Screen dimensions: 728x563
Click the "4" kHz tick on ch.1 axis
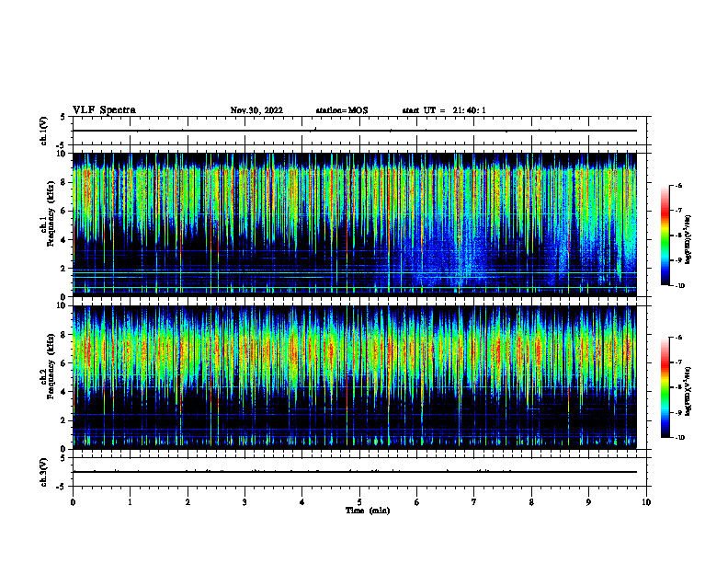(64, 240)
